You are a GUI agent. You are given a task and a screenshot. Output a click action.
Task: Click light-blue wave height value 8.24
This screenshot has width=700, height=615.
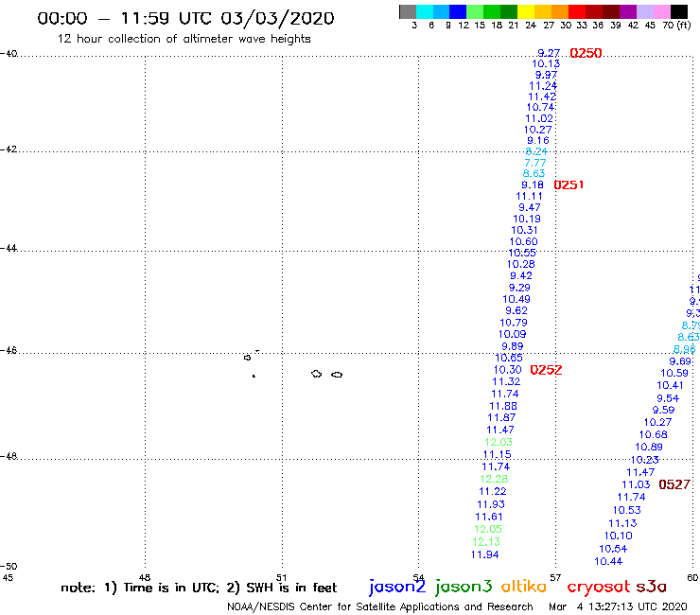(536, 151)
